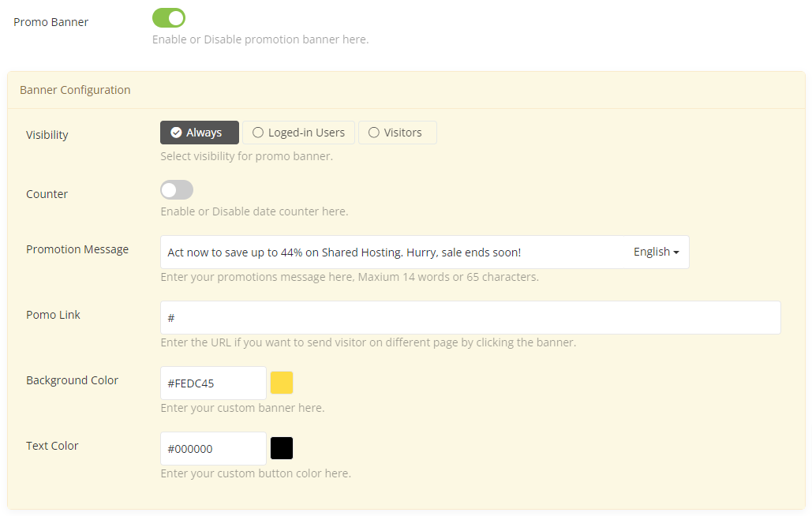Screen dimensions: 812x516
Task: Click the Background Color hex input
Action: (x=213, y=383)
